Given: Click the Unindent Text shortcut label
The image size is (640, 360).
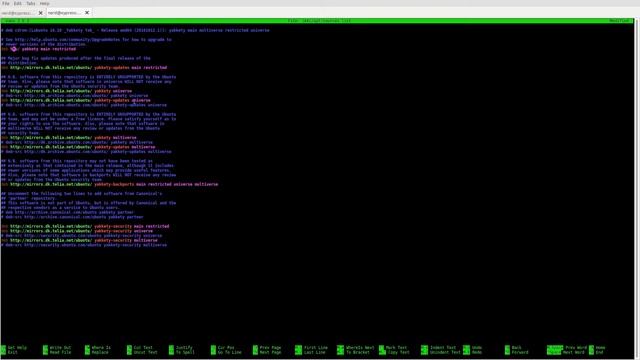Looking at the screenshot, I should coord(445,352).
